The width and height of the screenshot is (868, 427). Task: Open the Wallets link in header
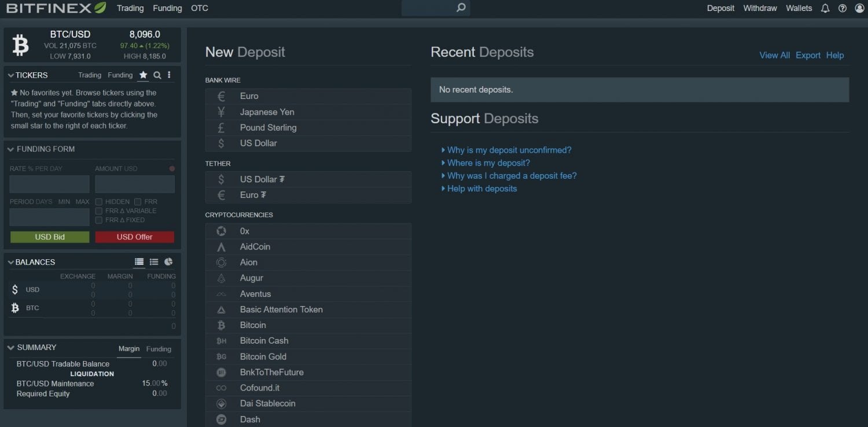(x=799, y=8)
